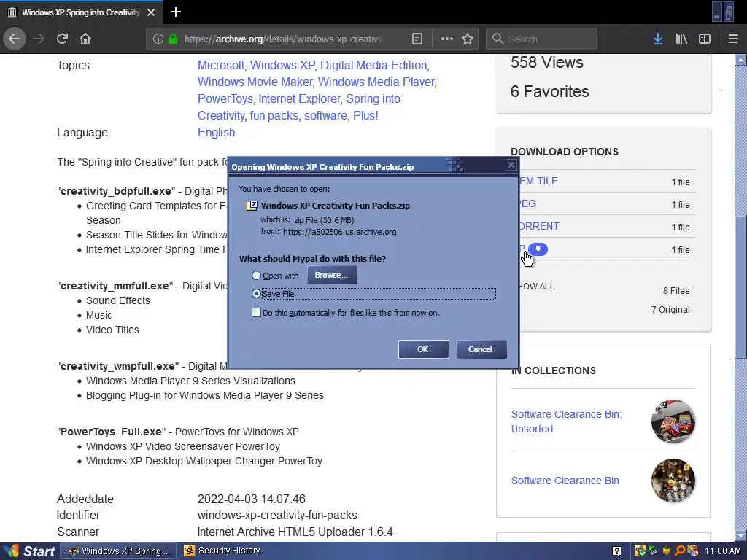Click the blue download icon beside ZIP option
The height and width of the screenshot is (560, 747).
pos(538,249)
